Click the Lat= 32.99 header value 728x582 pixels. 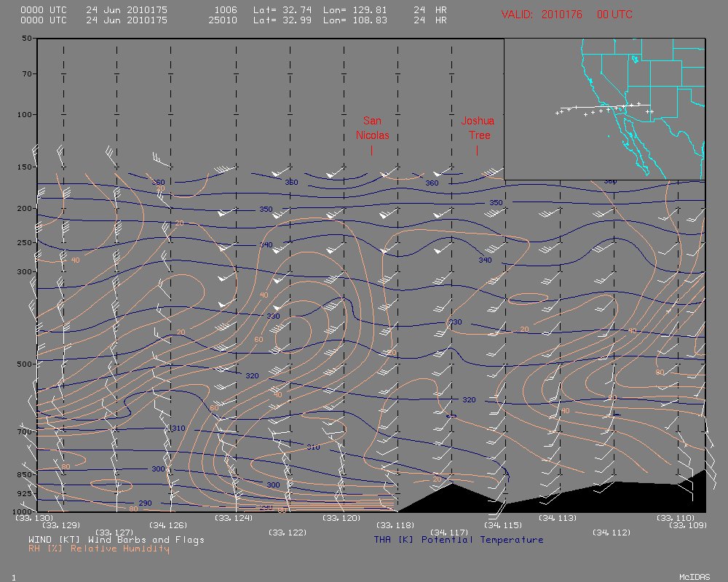coord(282,20)
